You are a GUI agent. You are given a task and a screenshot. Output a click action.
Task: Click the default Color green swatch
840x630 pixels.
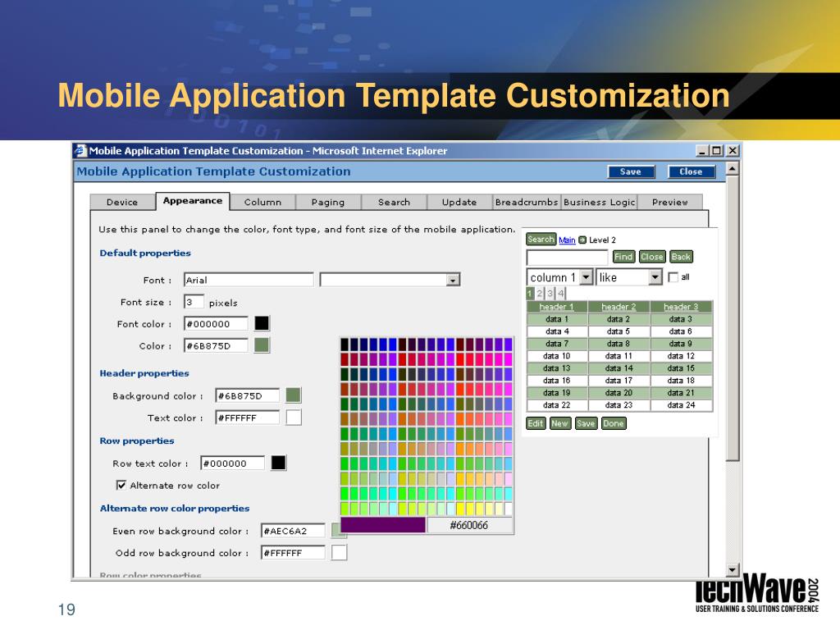tap(262, 345)
